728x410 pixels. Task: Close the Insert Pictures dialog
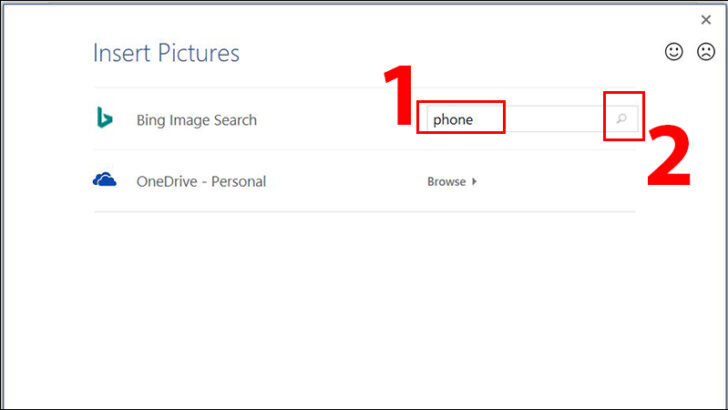(x=706, y=20)
